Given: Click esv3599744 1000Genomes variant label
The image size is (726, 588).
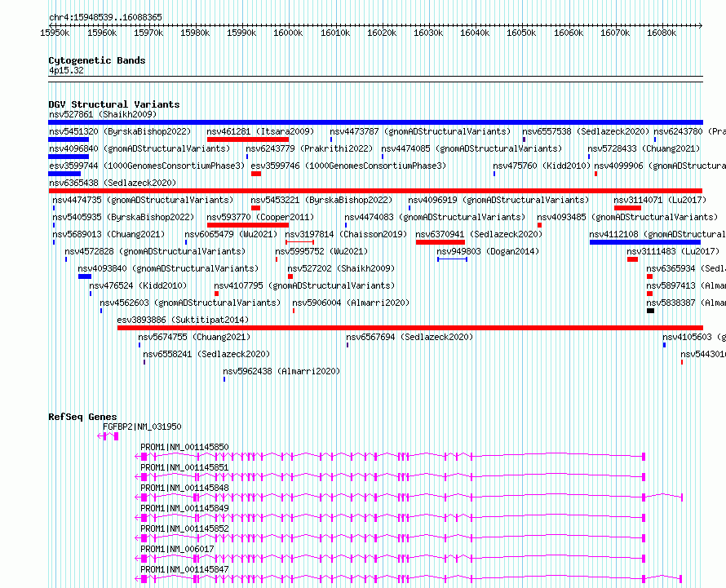Looking at the screenshot, I should 147,166.
